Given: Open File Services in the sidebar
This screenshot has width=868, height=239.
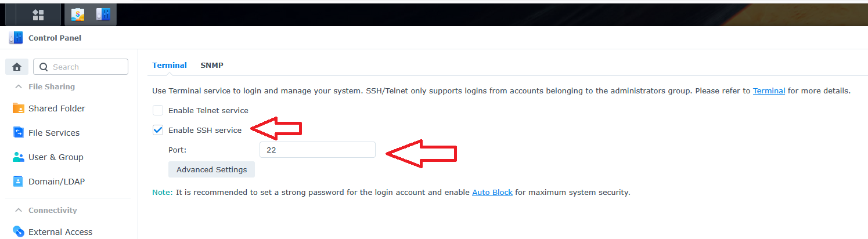Looking at the screenshot, I should pos(54,133).
